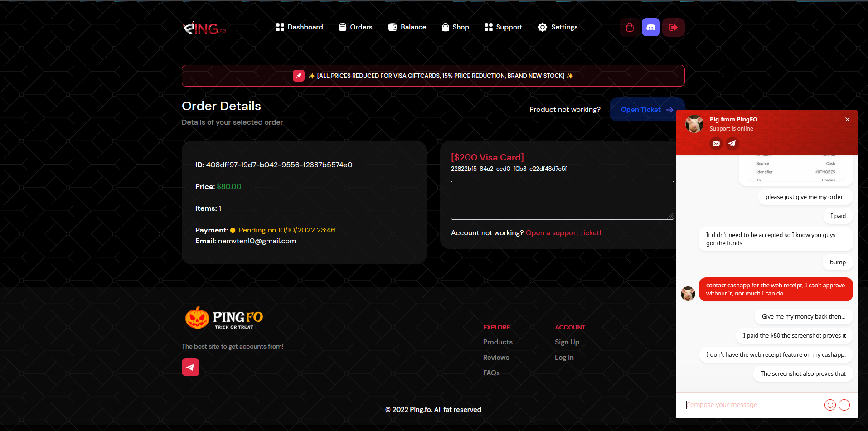Click the email icon in chat header
868x431 pixels.
coord(716,144)
